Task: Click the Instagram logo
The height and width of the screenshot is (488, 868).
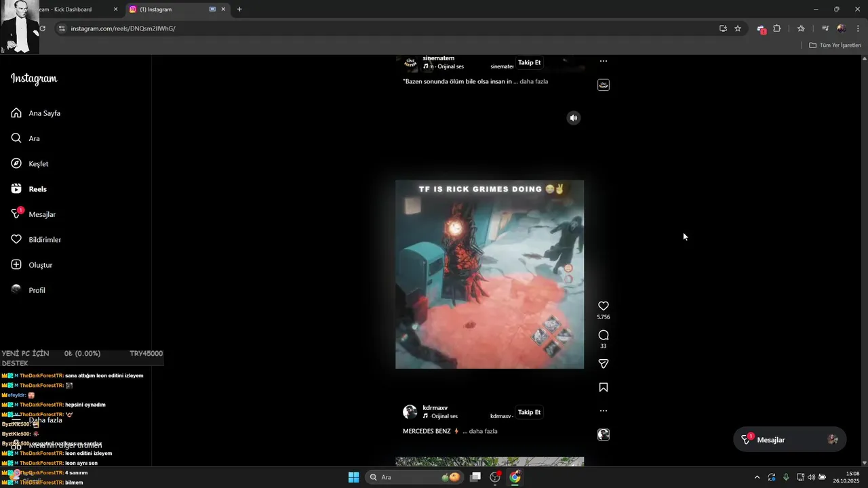Action: pyautogui.click(x=34, y=79)
